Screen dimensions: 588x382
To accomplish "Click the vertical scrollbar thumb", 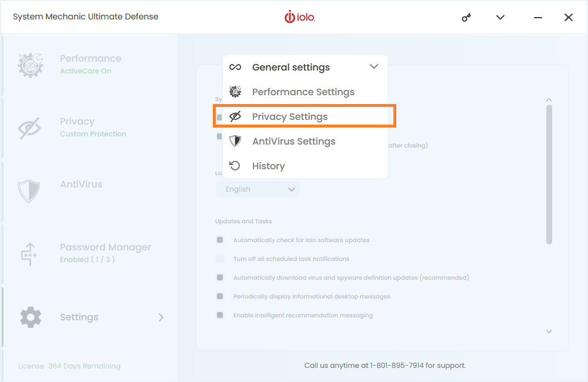I will tap(549, 175).
